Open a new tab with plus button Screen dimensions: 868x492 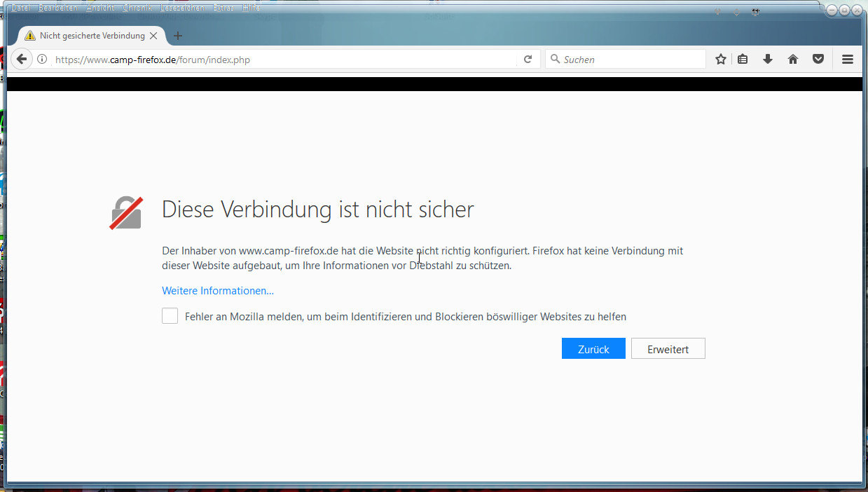[x=178, y=36]
